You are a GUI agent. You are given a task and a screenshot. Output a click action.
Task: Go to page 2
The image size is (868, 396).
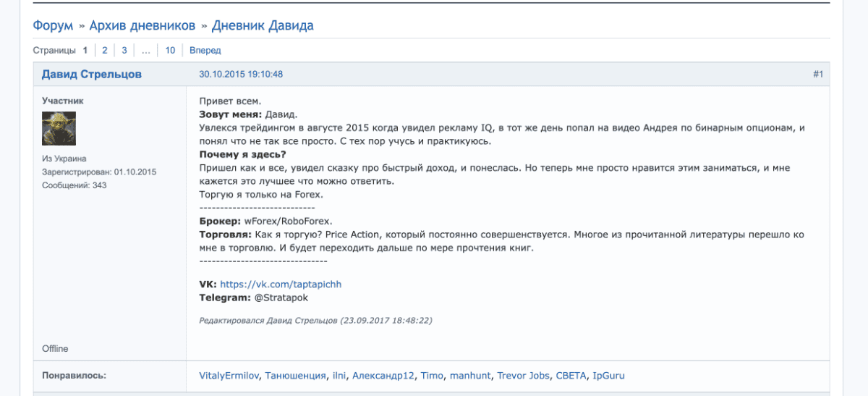[x=105, y=51]
